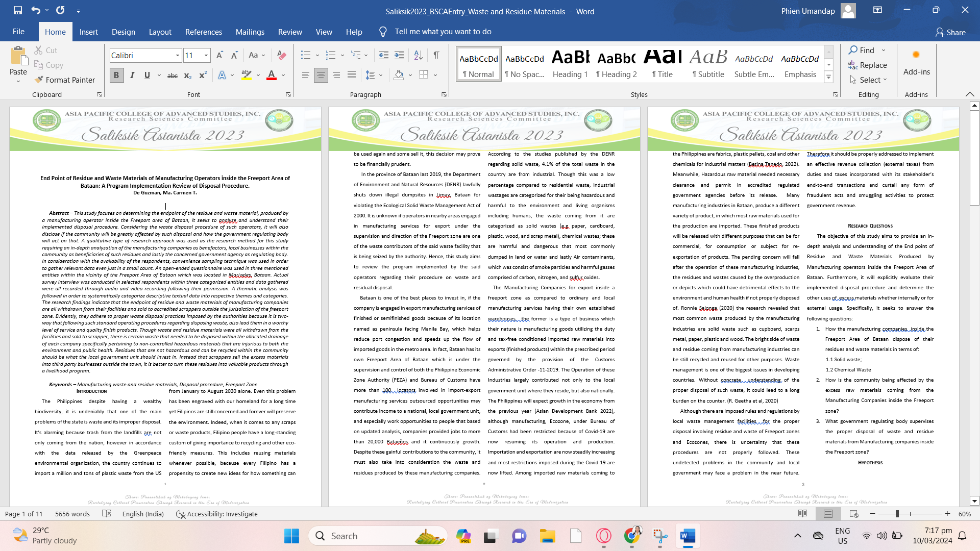Screen dimensions: 980x551
Task: Toggle bold formatting
Action: click(x=116, y=76)
